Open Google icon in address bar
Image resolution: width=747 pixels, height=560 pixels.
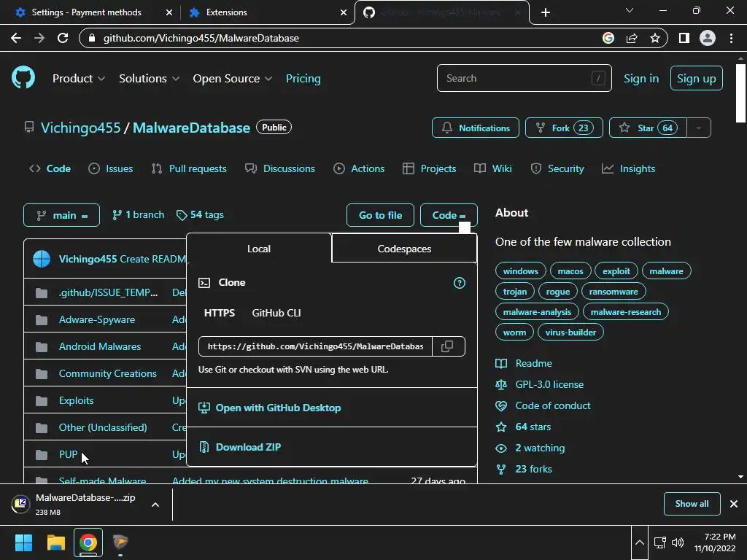pos(608,38)
